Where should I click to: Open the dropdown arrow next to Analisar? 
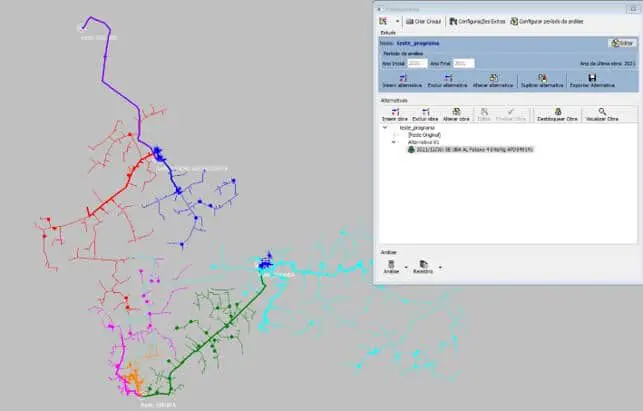pyautogui.click(x=406, y=267)
